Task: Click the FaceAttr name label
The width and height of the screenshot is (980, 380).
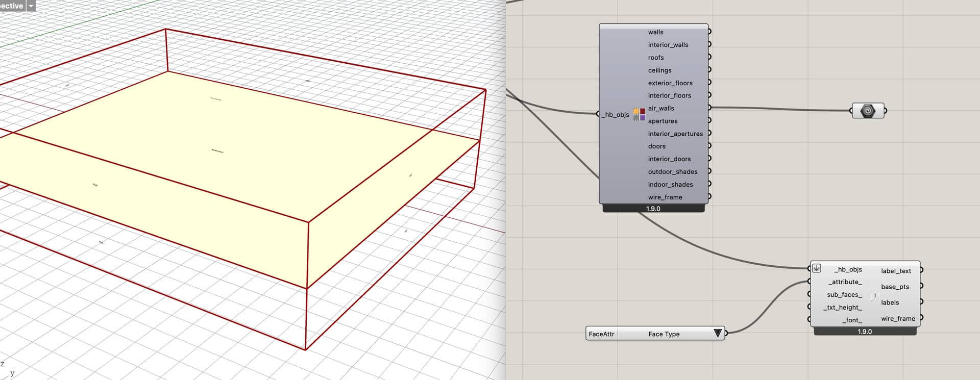Action: click(601, 334)
